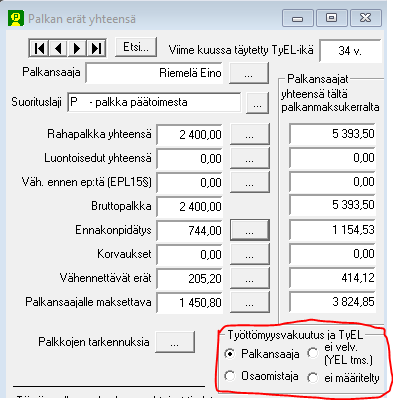Jump to last record arrow
The image size is (393, 400).
click(96, 48)
